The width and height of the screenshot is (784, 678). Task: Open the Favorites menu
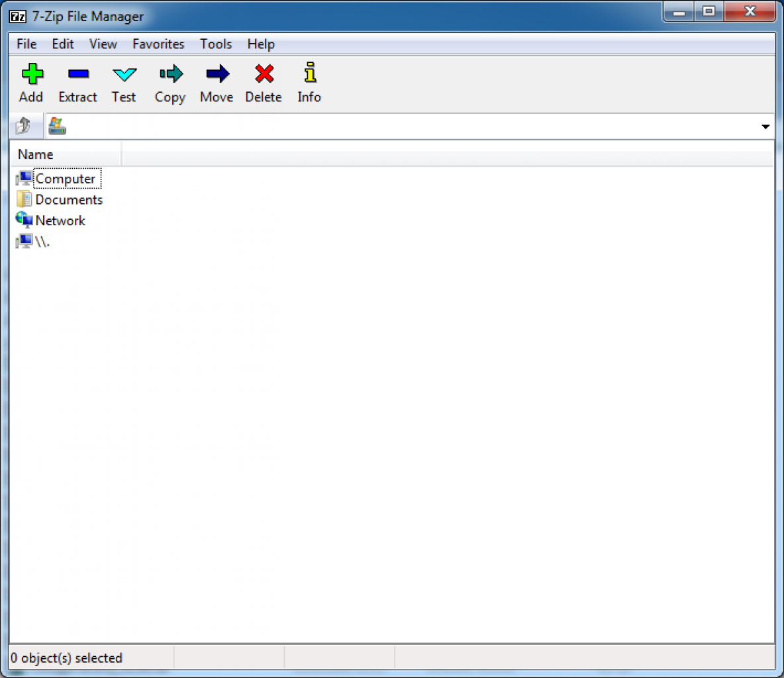(158, 44)
